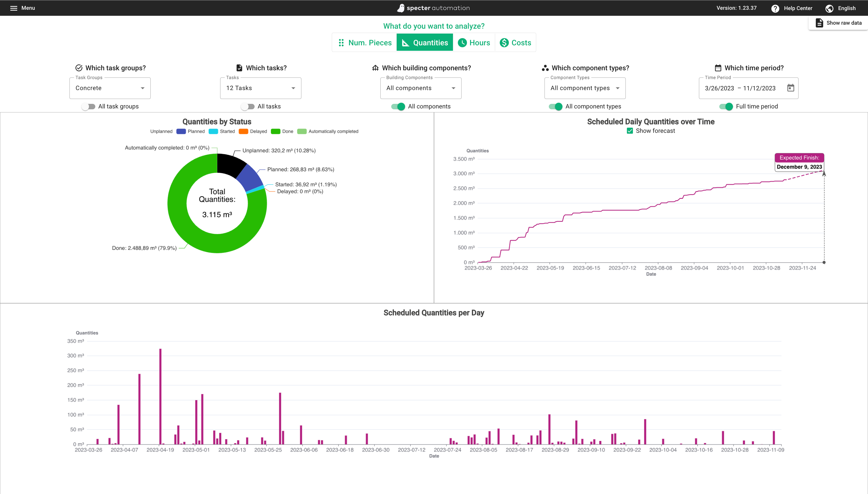Image resolution: width=868 pixels, height=494 pixels.
Task: Enable the All task groups toggle
Action: pos(89,106)
